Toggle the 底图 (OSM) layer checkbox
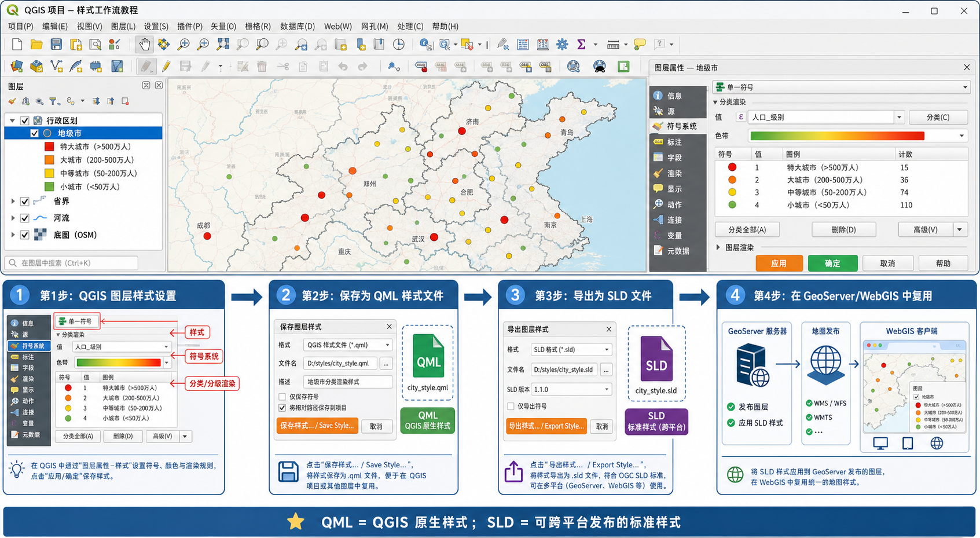Image resolution: width=980 pixels, height=538 pixels. (x=25, y=235)
